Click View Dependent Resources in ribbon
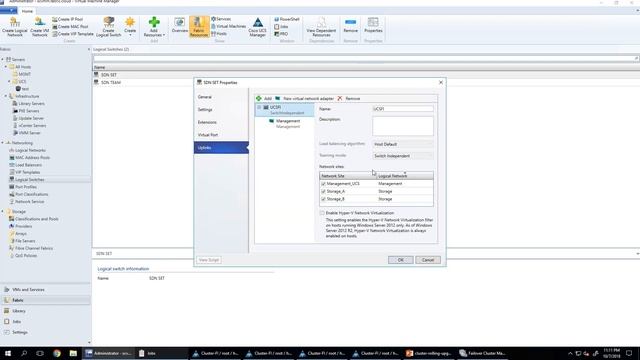 click(321, 27)
